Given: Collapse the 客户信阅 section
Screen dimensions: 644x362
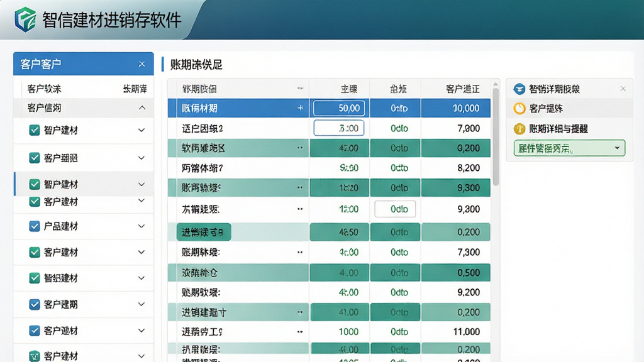Looking at the screenshot, I should [142, 108].
